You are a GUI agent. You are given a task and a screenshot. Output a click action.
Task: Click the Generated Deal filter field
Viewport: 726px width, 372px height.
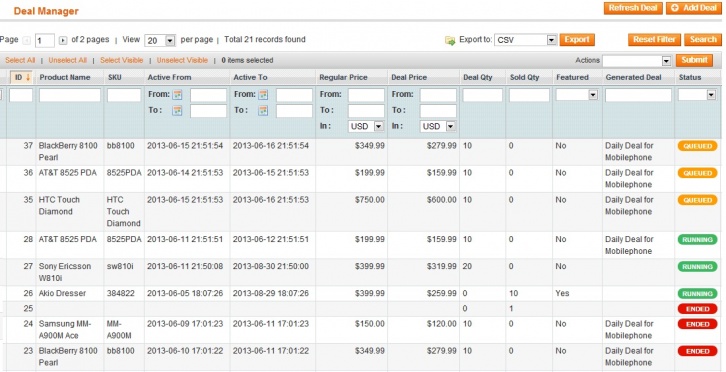[x=638, y=95]
